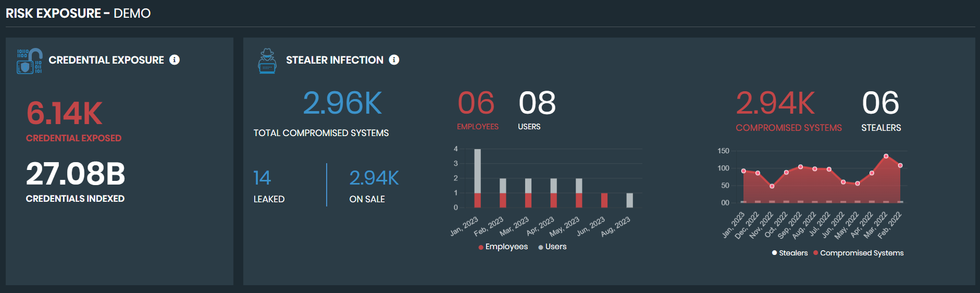Click the Aug 2023 grey users bar
Image resolution: width=980 pixels, height=293 pixels.
click(x=629, y=200)
